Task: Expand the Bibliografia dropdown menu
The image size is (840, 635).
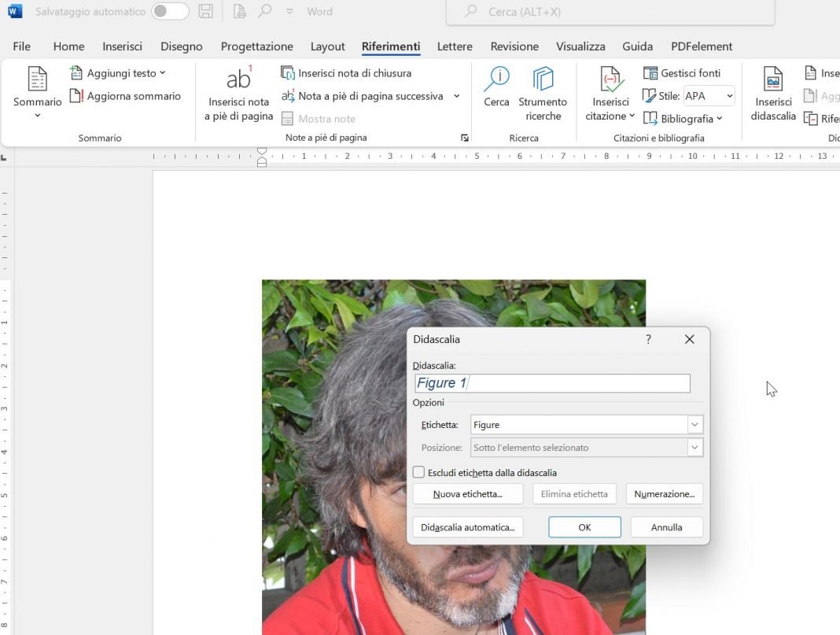Action: pos(682,119)
